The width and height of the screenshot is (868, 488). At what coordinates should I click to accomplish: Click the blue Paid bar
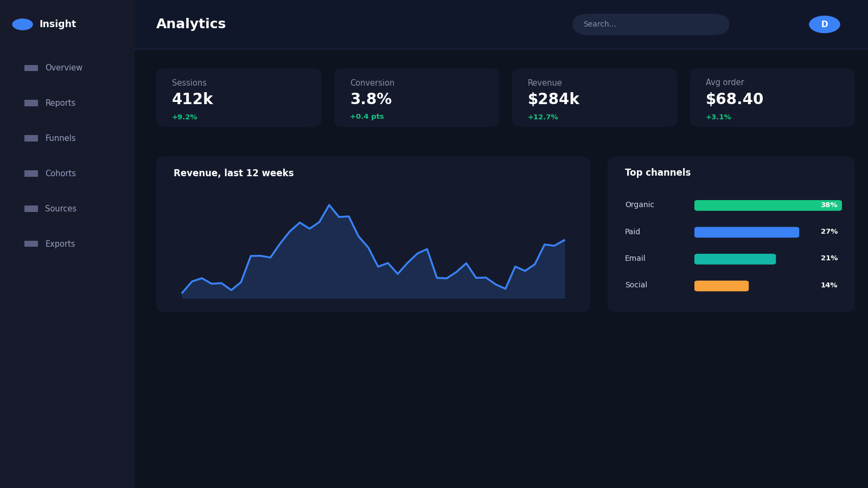[x=746, y=232]
